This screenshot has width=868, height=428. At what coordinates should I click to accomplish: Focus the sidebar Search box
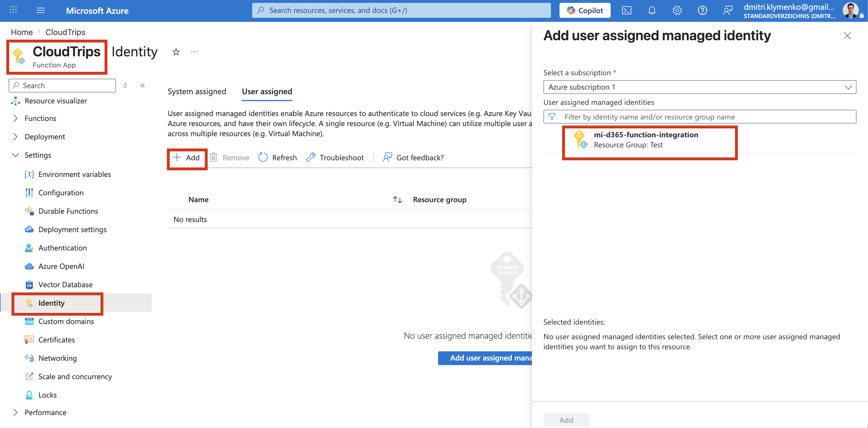pyautogui.click(x=62, y=86)
